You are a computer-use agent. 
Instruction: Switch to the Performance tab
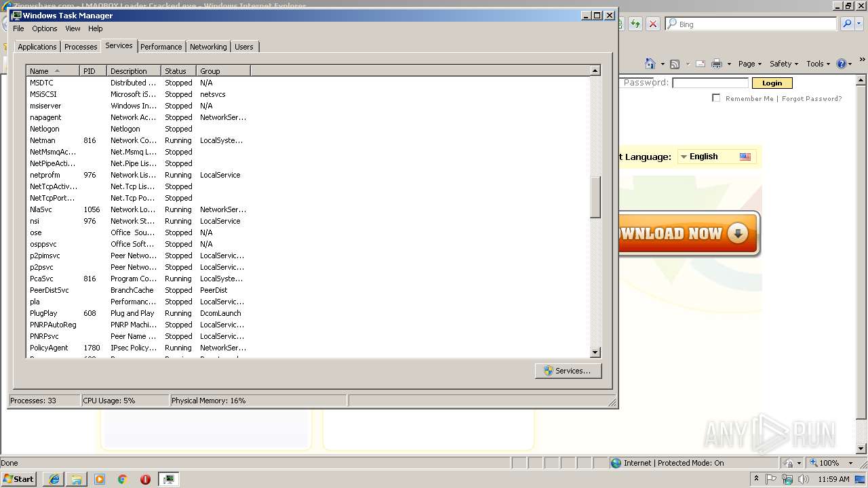tap(161, 47)
